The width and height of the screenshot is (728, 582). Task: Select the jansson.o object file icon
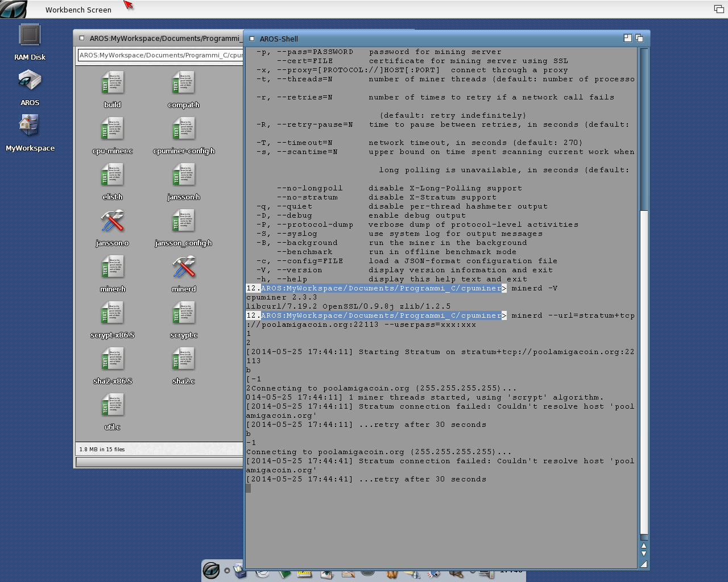click(x=112, y=222)
